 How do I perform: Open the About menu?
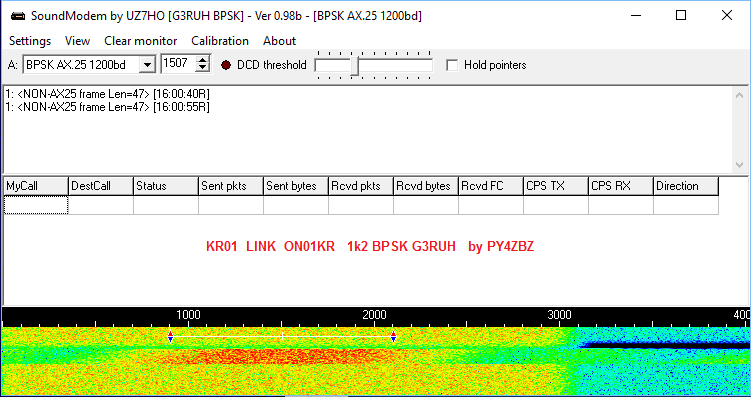click(x=280, y=41)
